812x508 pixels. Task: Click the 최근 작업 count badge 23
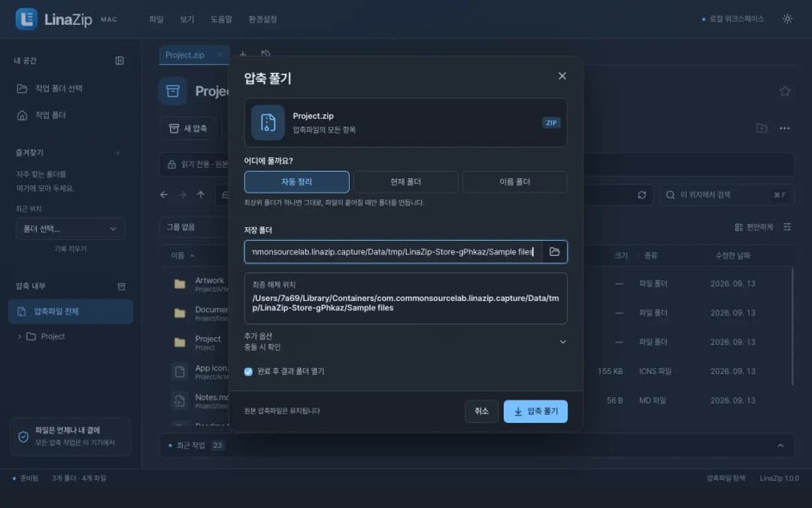[217, 446]
